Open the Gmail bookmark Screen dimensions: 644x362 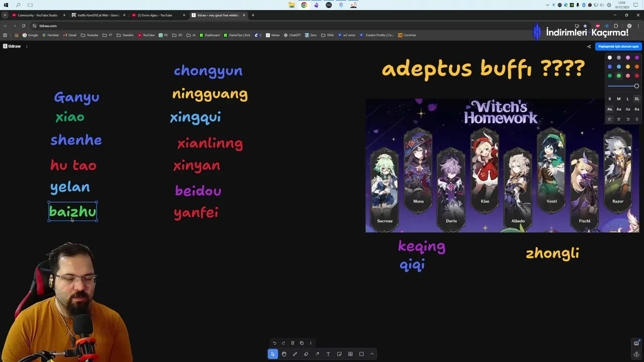point(70,35)
